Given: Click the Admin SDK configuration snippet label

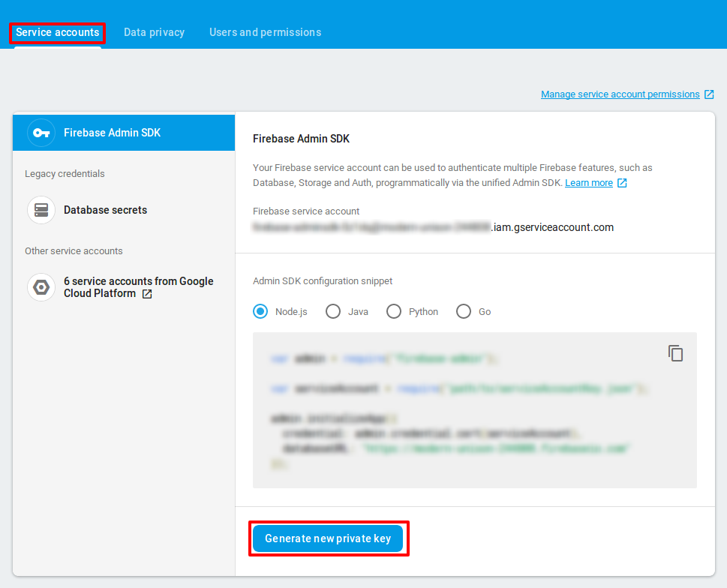Looking at the screenshot, I should (323, 281).
